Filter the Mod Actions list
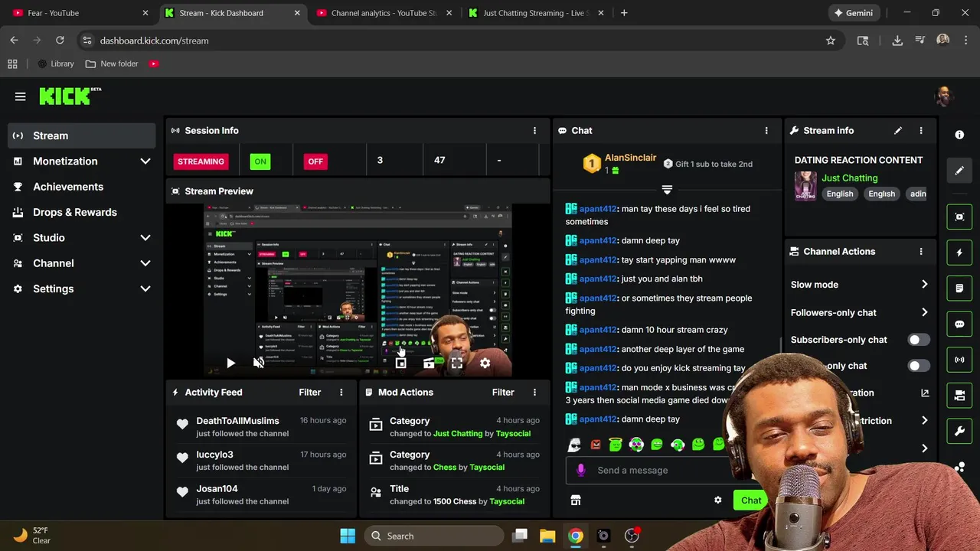This screenshot has width=980, height=551. pos(503,393)
